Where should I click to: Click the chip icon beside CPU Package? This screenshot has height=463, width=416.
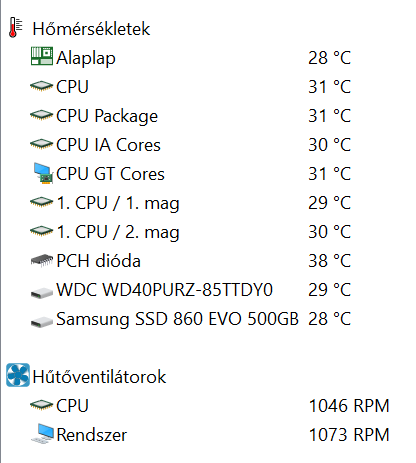click(41, 115)
